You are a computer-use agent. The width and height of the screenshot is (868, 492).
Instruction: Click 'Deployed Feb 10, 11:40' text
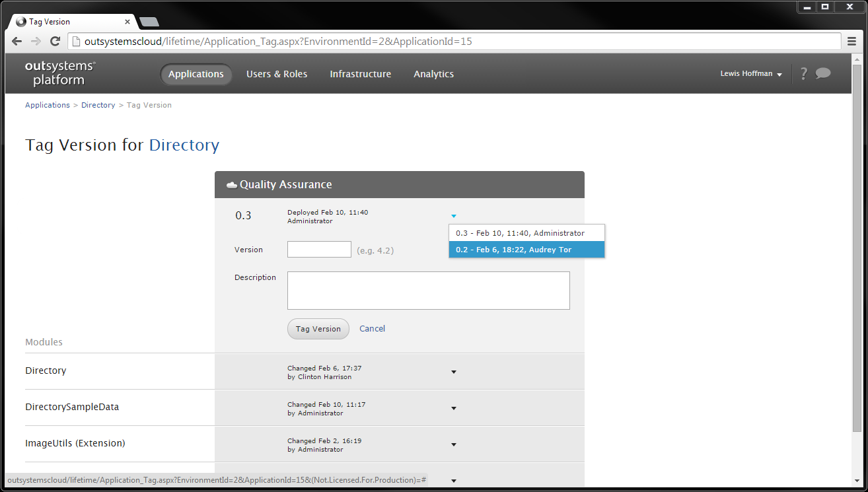point(328,213)
